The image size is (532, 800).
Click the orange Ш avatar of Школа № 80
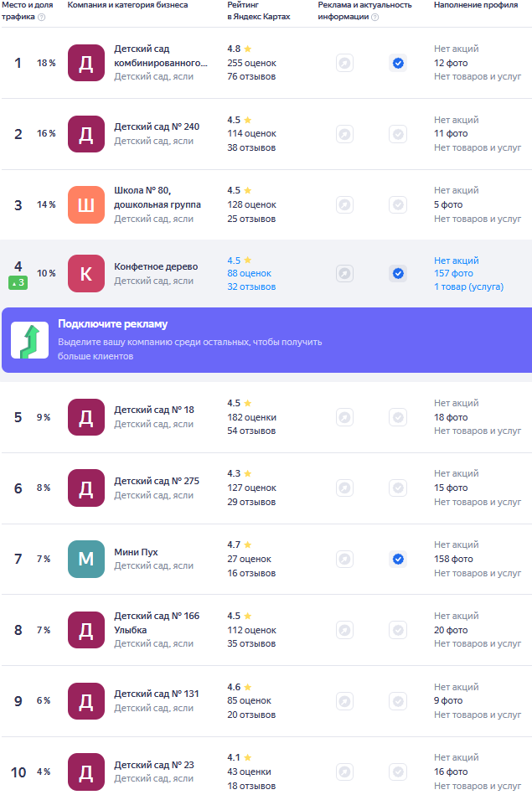86,204
